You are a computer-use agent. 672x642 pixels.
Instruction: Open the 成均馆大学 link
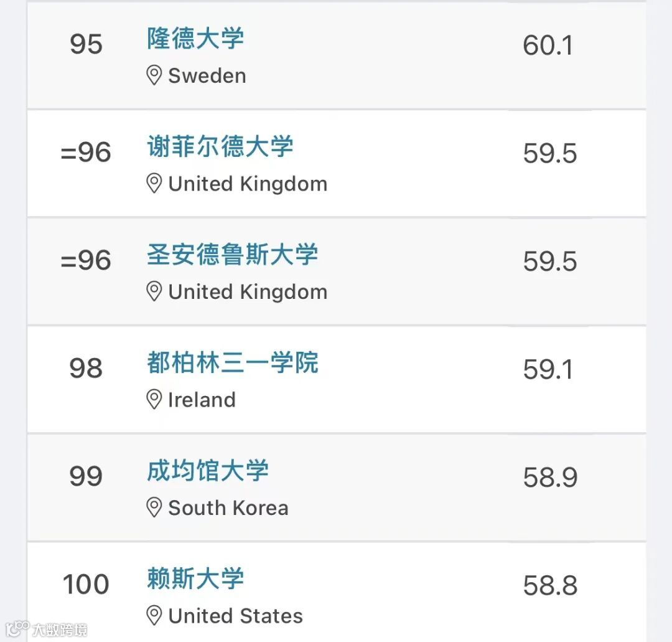(x=207, y=471)
